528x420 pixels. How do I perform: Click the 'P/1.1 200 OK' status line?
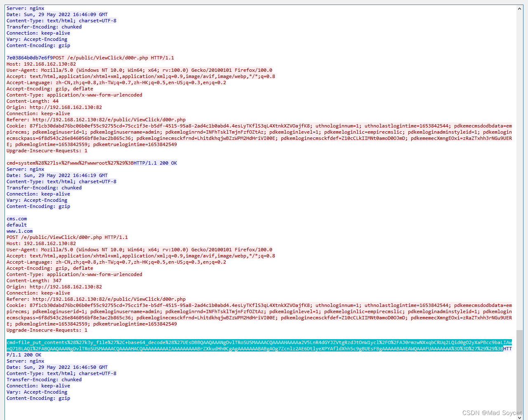coord(24,355)
